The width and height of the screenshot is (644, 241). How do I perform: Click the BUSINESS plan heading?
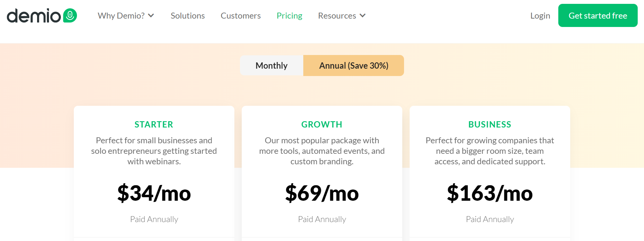(490, 124)
